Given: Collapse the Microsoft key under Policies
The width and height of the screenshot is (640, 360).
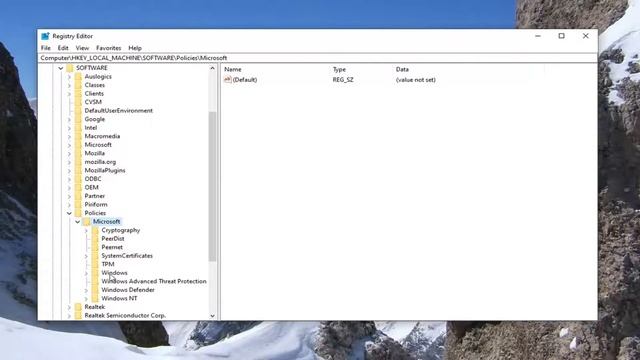Looking at the screenshot, I should point(78,222).
